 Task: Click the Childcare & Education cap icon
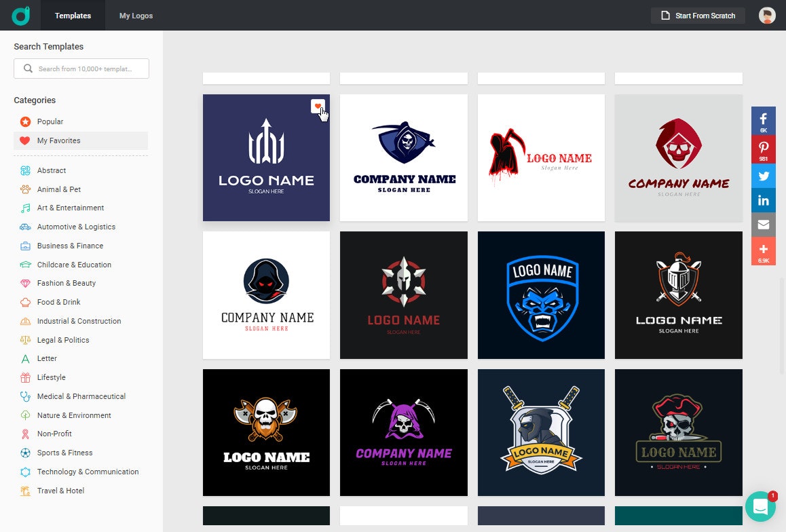tap(25, 265)
